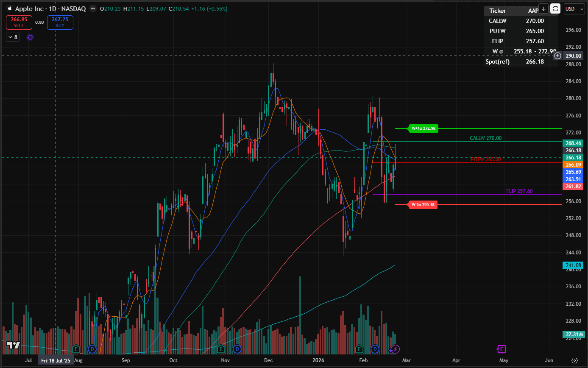Click the highlighted 290.00 crosshair price label
This screenshot has width=588, height=368.
(573, 56)
